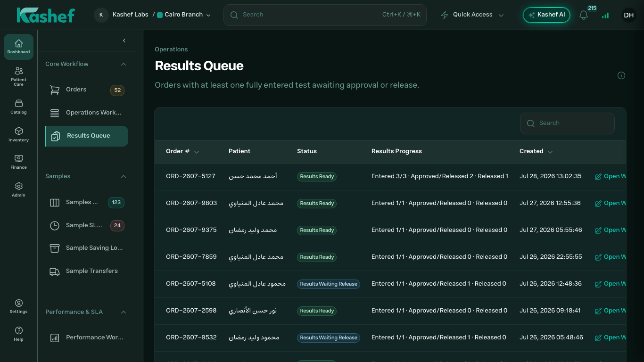The image size is (644, 362).
Task: Open the Dashboard icon in left rail
Action: point(18,47)
